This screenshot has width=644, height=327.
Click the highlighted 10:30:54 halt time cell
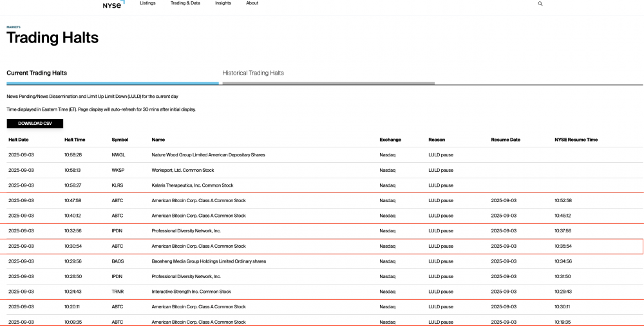(x=73, y=247)
